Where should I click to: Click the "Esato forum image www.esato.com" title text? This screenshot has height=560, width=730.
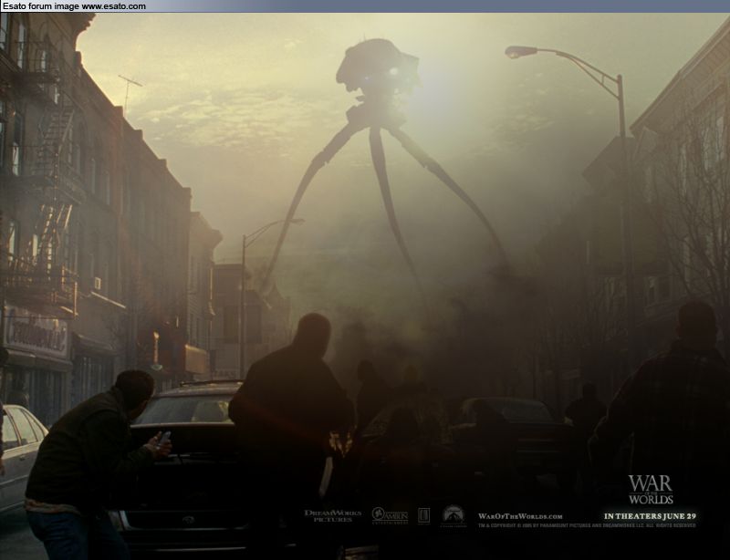(74, 6)
